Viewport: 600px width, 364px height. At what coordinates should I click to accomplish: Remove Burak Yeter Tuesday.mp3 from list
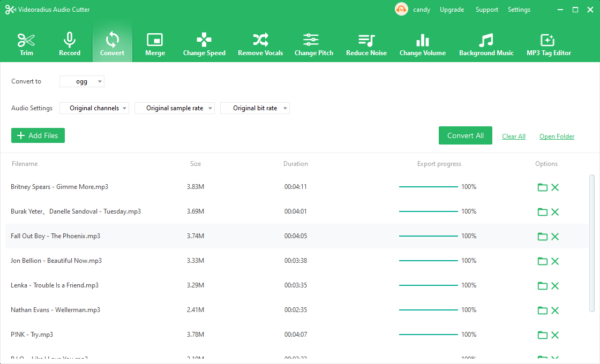(555, 212)
